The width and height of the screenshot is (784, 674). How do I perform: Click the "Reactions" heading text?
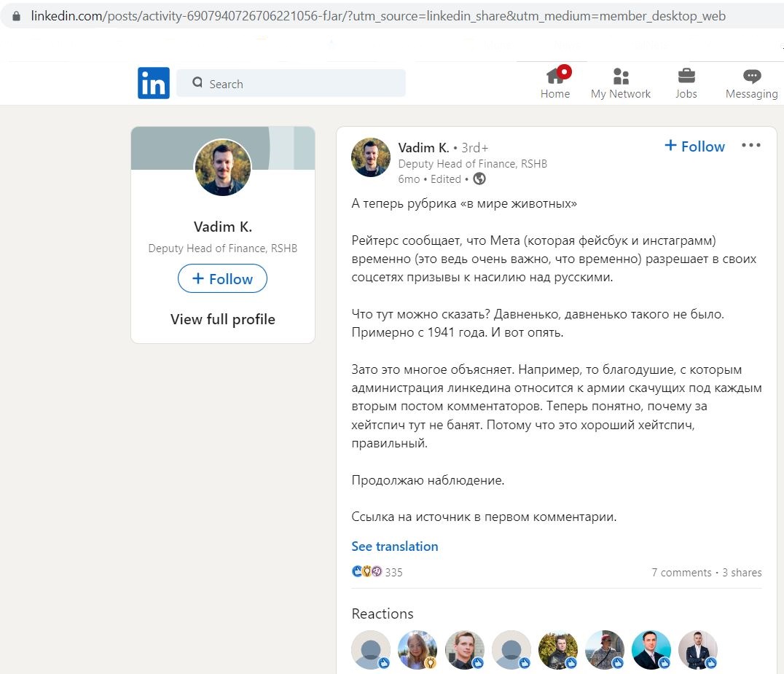[383, 614]
